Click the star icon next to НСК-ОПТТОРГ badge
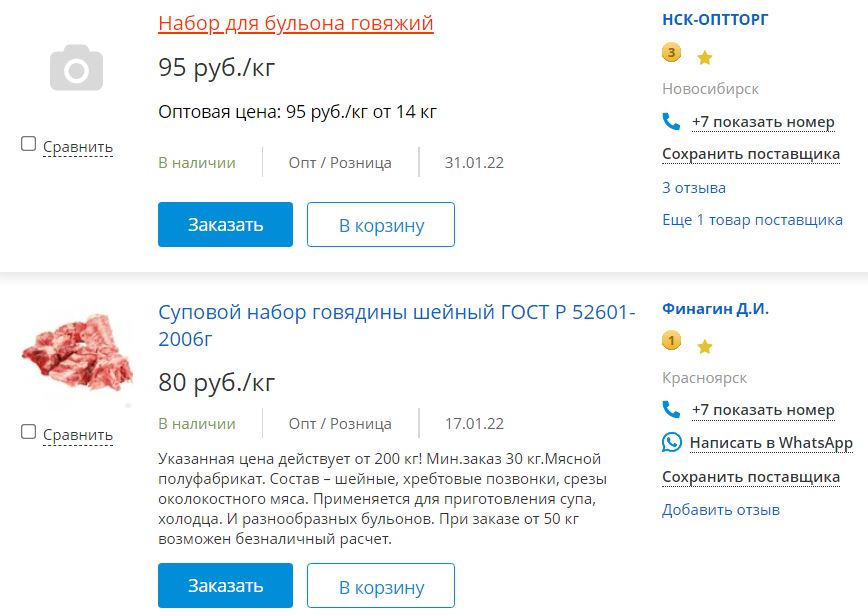 click(x=705, y=57)
